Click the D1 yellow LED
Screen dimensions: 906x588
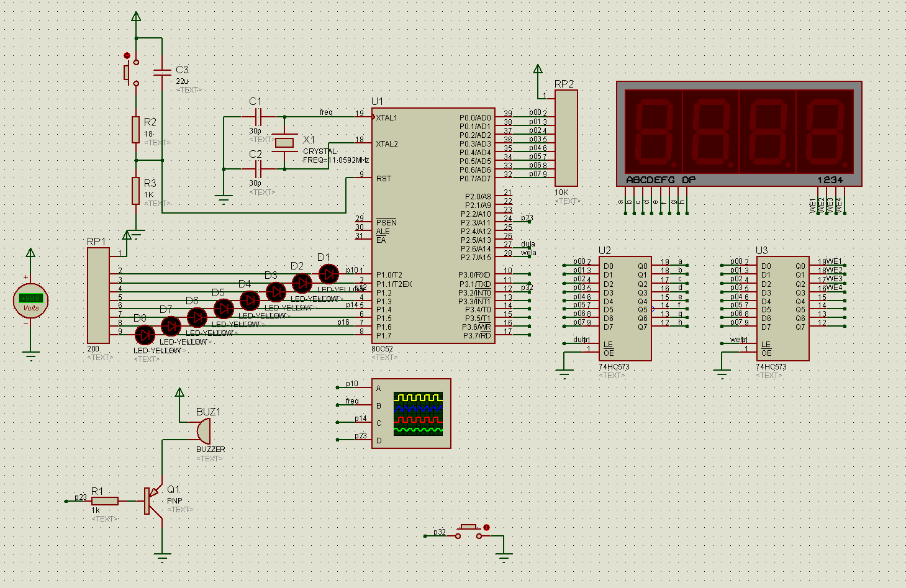pos(328,274)
